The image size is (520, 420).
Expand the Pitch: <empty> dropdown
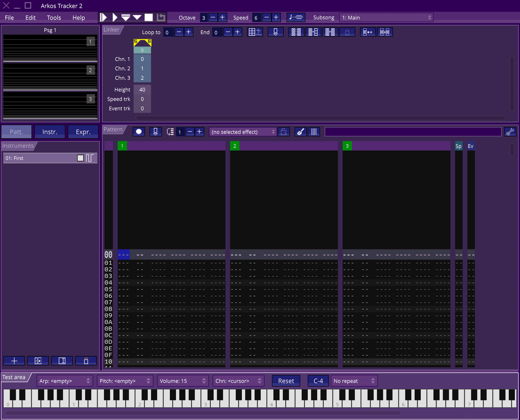125,381
